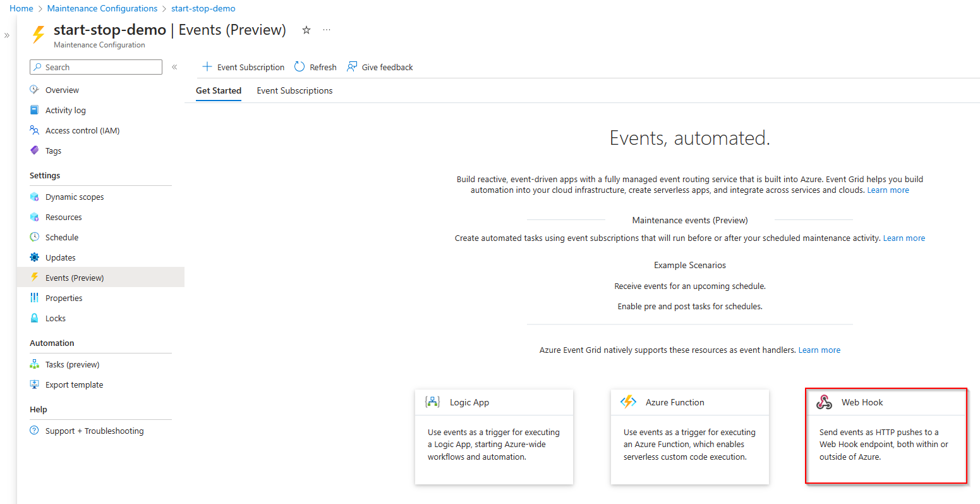Click Learn more about maintenance events
Image resolution: width=980 pixels, height=504 pixels.
coord(904,238)
